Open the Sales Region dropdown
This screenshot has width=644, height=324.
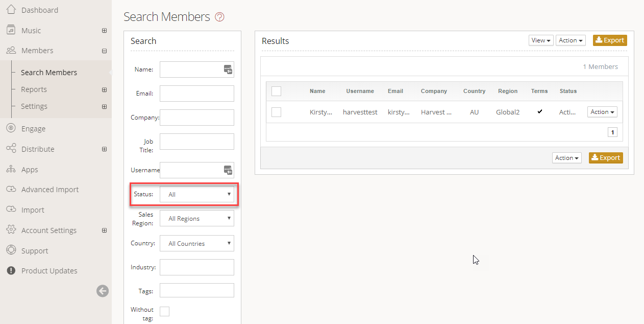[197, 218]
